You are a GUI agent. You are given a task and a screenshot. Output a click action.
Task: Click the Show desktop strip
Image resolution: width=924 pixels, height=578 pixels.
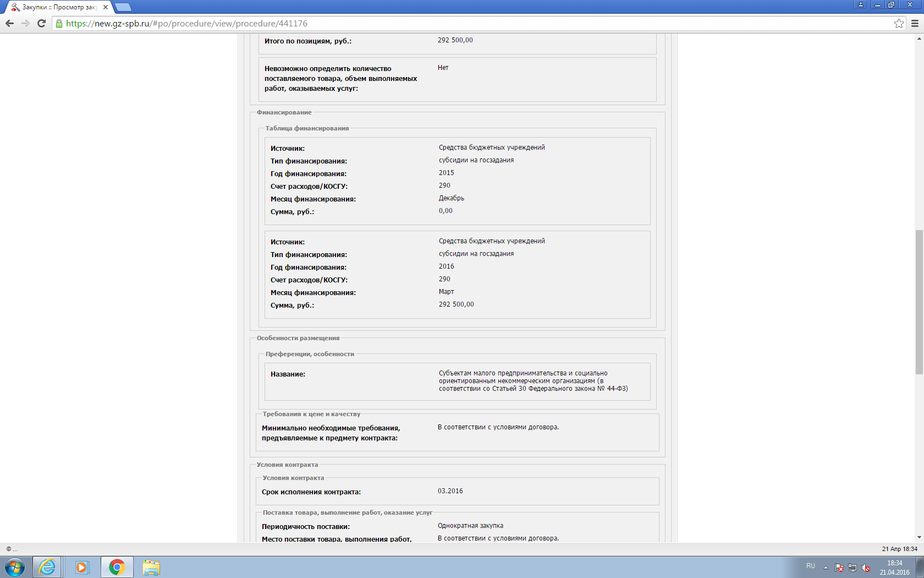click(x=920, y=567)
